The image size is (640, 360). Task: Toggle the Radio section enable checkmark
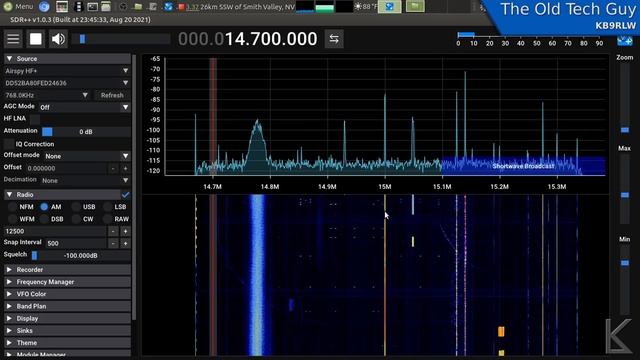pyautogui.click(x=125, y=195)
